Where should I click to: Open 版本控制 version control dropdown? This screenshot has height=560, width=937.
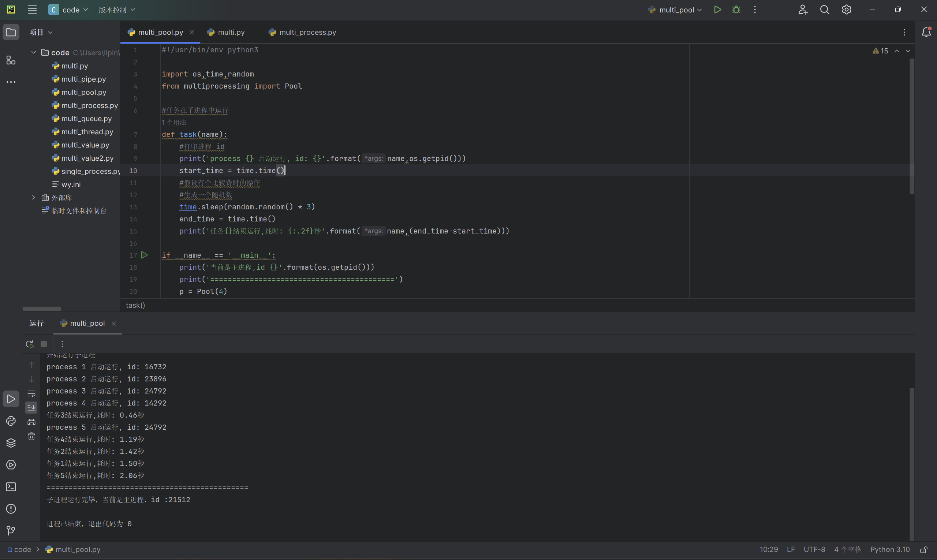[x=117, y=10]
